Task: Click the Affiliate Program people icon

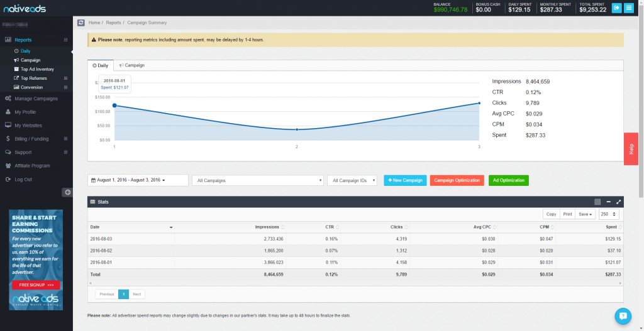Action: click(8, 166)
